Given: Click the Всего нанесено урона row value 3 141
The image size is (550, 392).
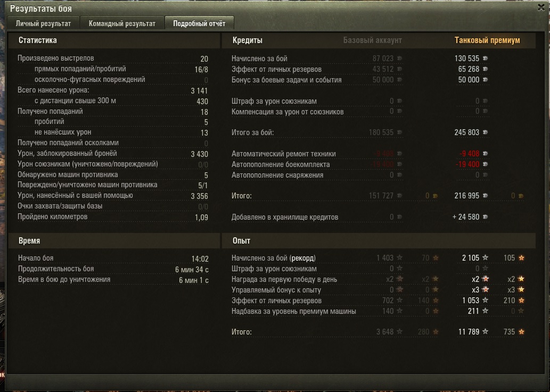Looking at the screenshot, I should [x=199, y=91].
